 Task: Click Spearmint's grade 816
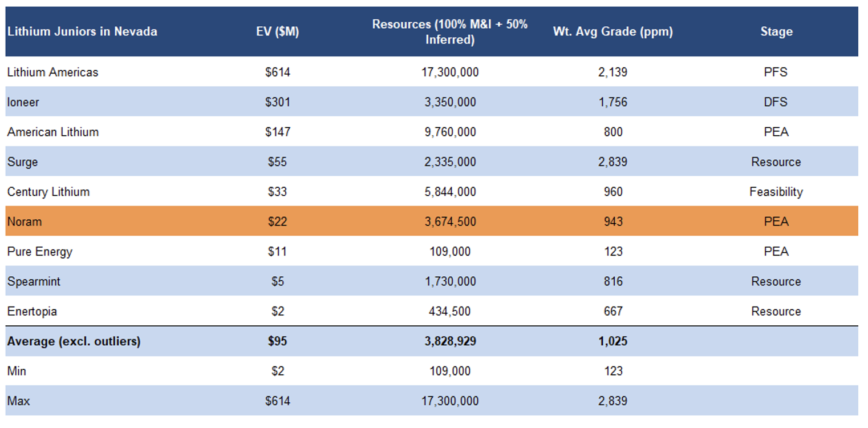(613, 281)
